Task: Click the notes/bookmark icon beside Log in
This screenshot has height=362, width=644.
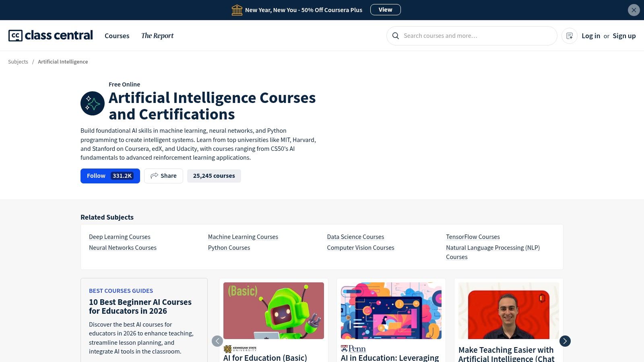Action: pos(569,36)
